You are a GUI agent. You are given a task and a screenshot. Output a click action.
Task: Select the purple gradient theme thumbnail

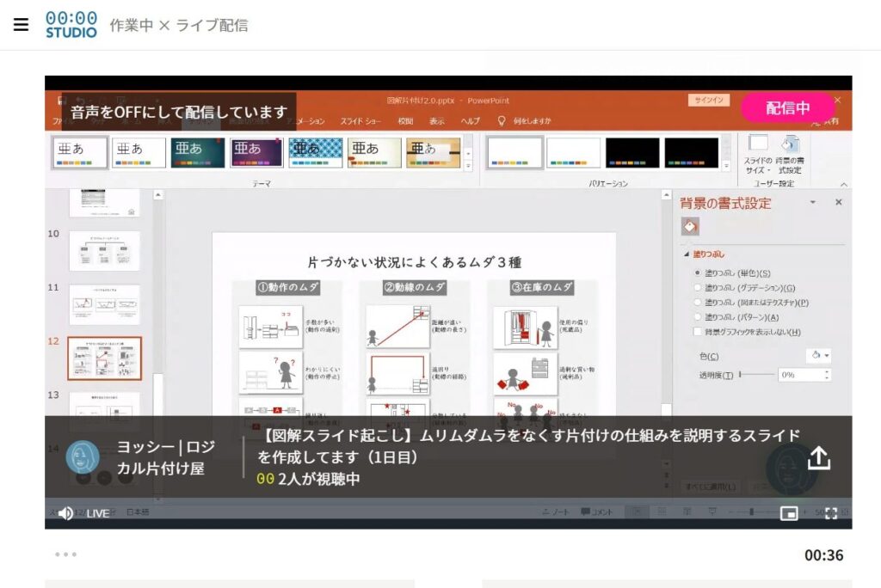pos(256,152)
